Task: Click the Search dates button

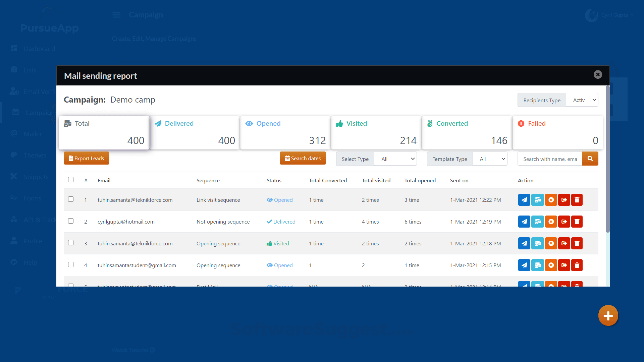Action: click(303, 158)
